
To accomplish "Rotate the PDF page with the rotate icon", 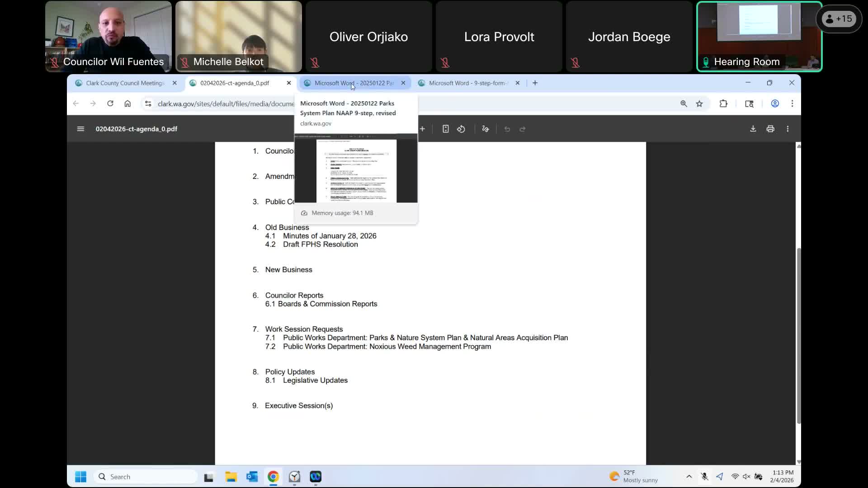I will (x=461, y=129).
